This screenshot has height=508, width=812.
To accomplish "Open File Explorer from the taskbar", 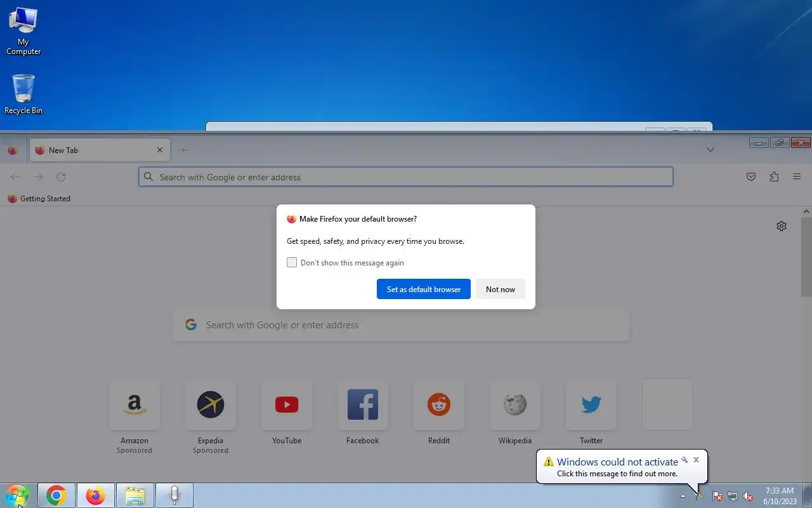I will click(135, 495).
